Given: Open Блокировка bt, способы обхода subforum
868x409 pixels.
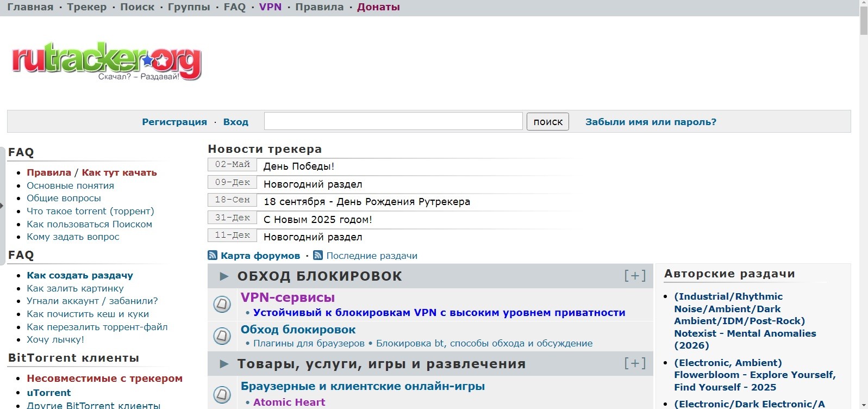Looking at the screenshot, I should 484,344.
